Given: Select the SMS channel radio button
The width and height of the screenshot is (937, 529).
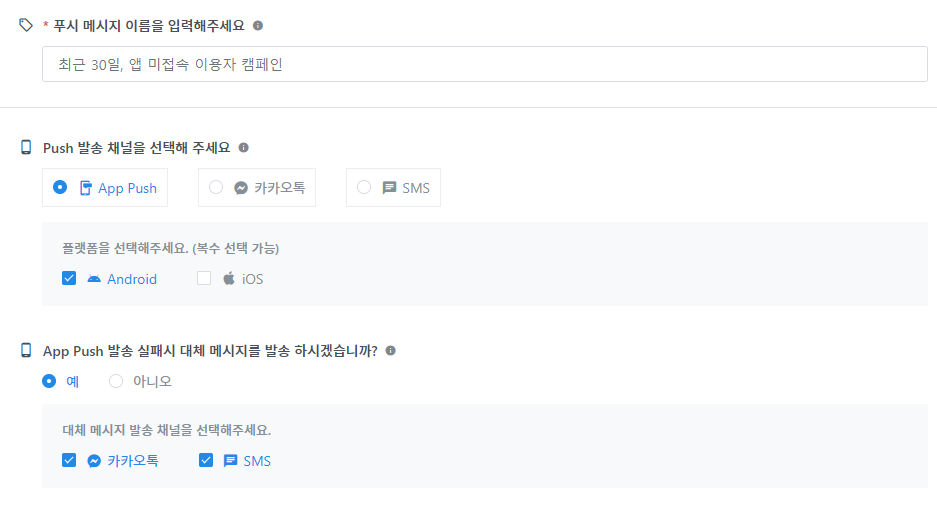Looking at the screenshot, I should click(x=364, y=187).
